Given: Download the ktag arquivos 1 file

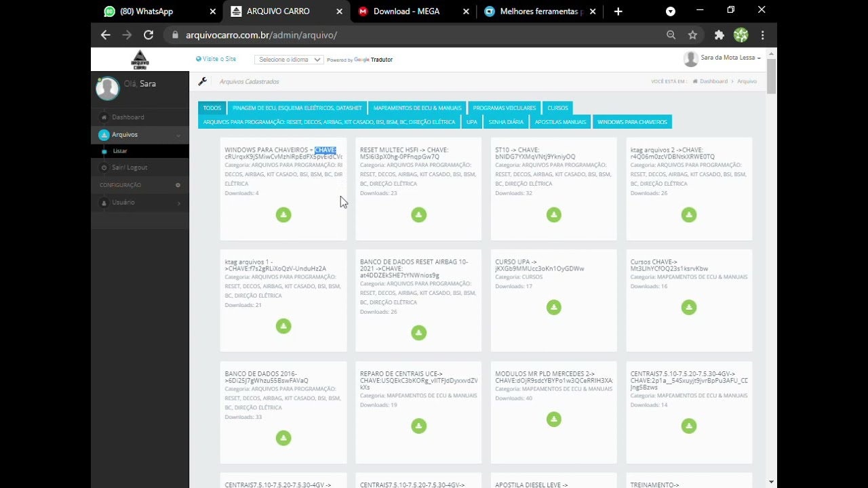Looking at the screenshot, I should click(283, 326).
